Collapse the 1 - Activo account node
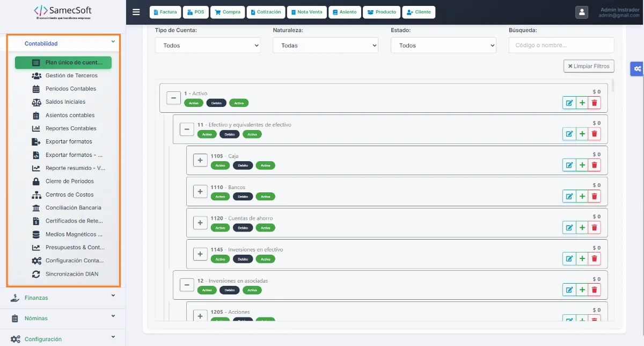The image size is (644, 346). [x=173, y=98]
